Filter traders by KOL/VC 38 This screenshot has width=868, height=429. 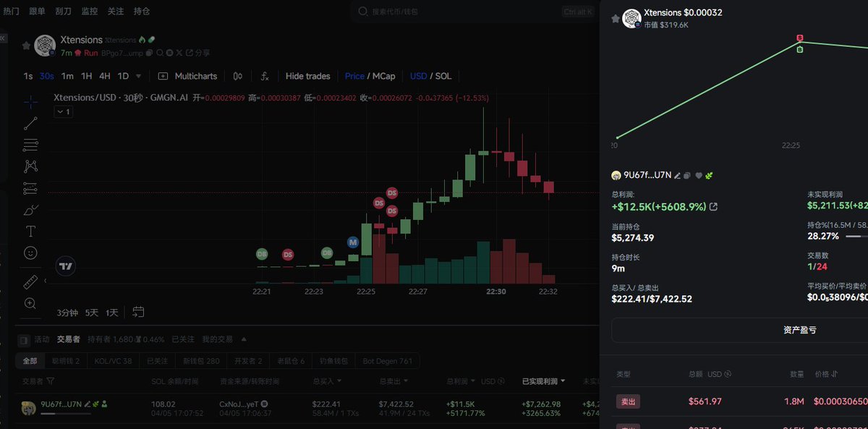point(113,360)
